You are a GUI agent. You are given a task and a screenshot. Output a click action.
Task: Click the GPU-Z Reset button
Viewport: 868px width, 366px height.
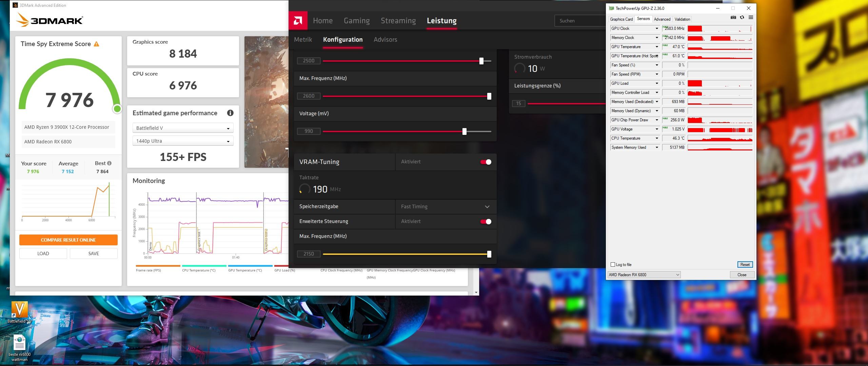point(745,265)
